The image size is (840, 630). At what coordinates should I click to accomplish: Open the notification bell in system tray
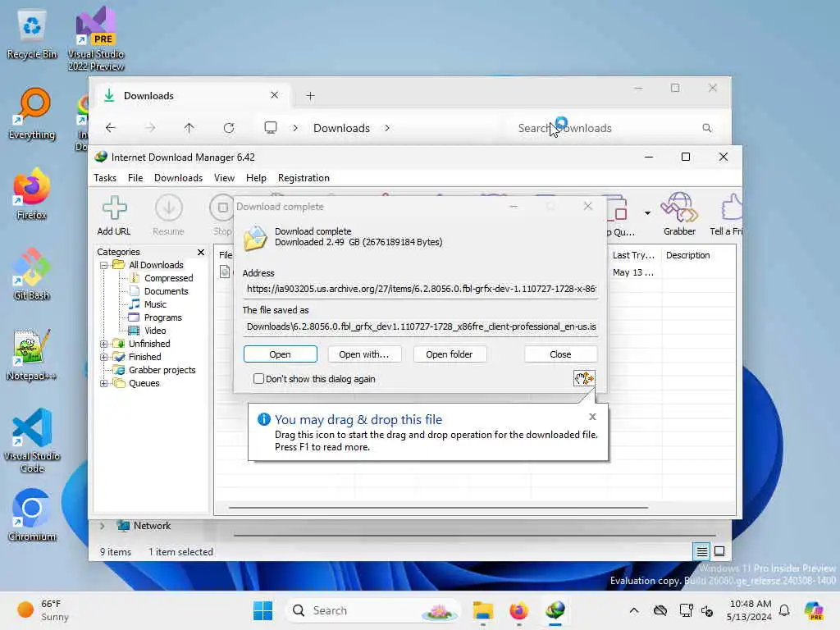(x=784, y=610)
